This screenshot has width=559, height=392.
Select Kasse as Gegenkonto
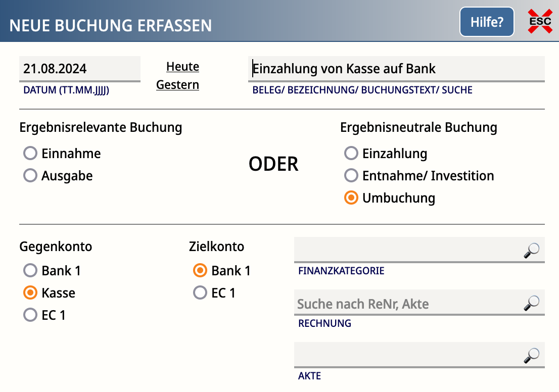point(30,292)
